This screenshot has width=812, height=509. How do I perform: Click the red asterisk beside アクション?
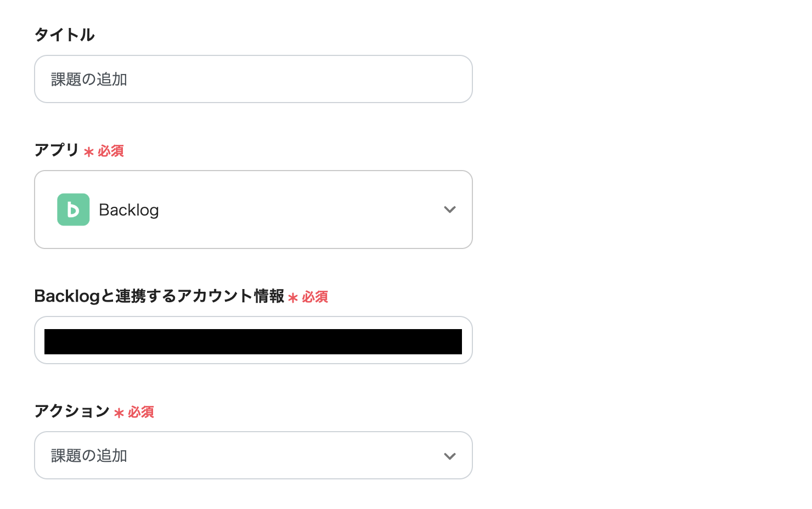[119, 412]
